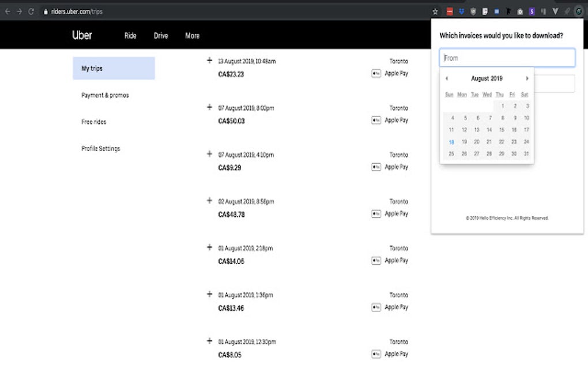Click the blue heart extension icon
588x368 pixels.
(461, 11)
